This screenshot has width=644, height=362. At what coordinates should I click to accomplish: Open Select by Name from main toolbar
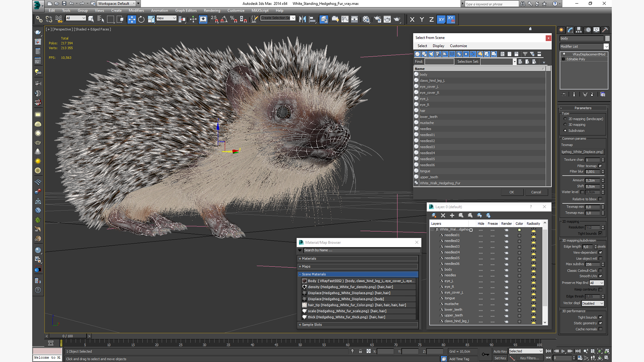click(x=101, y=19)
